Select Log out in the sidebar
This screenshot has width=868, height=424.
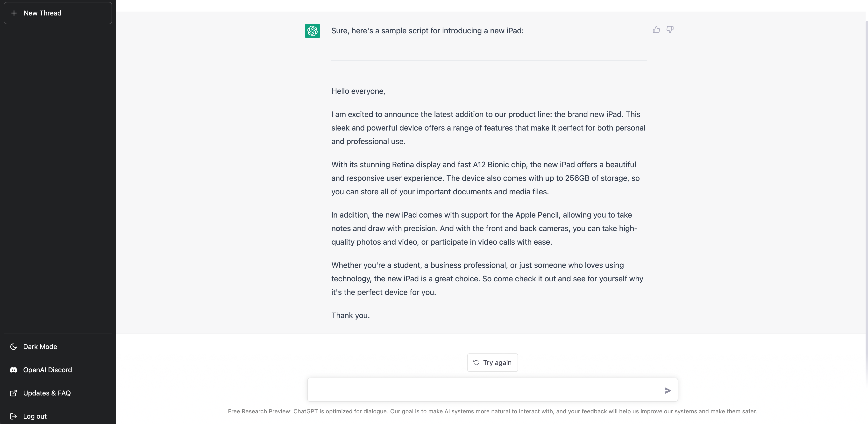[35, 416]
